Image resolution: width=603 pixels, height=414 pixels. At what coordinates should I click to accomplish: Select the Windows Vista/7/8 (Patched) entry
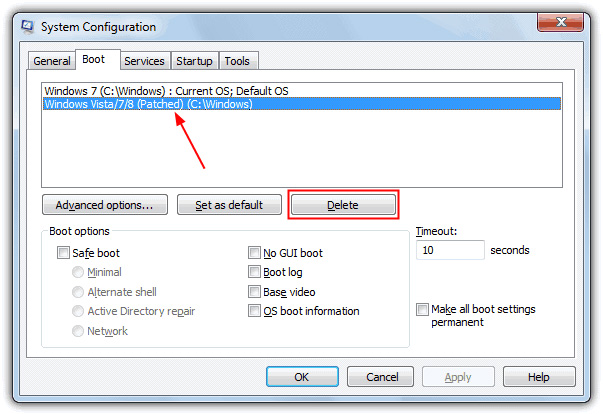click(x=148, y=104)
